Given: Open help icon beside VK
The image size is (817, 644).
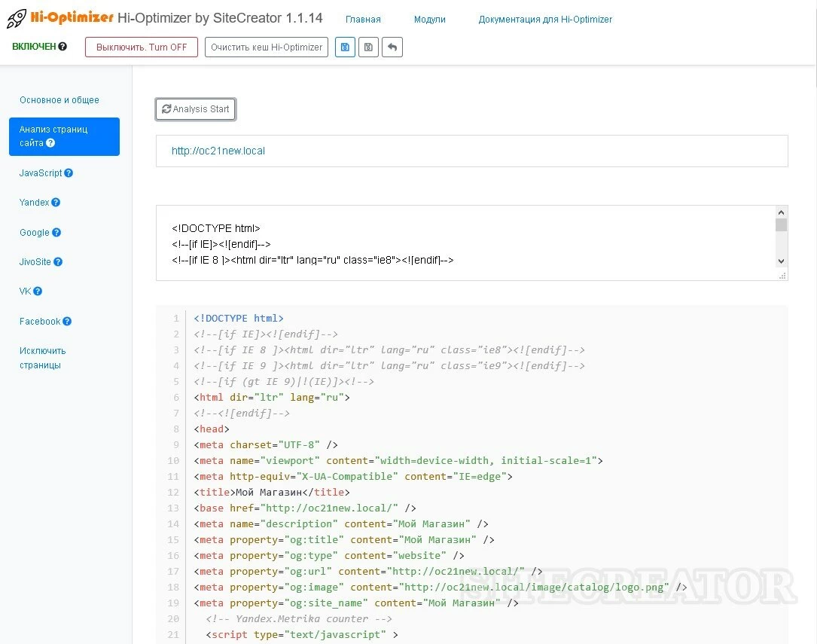Looking at the screenshot, I should [x=38, y=291].
